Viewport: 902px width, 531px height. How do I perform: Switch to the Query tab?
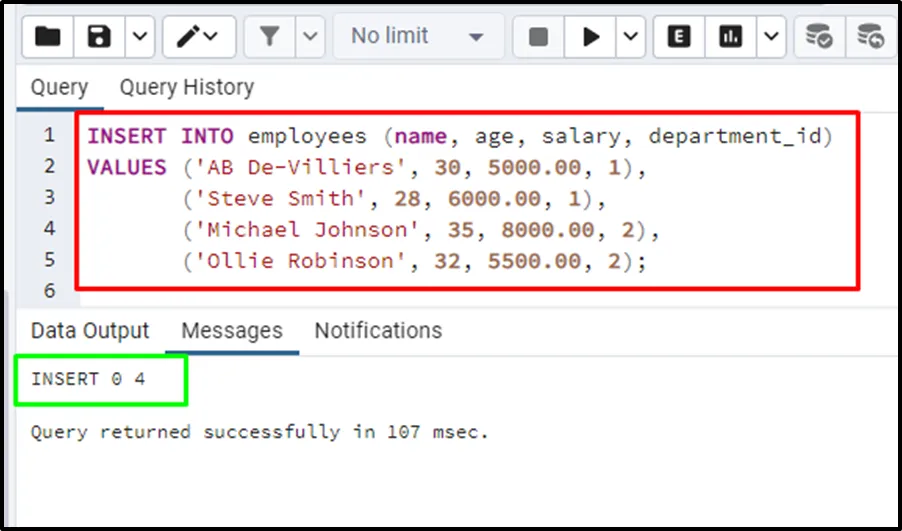coord(59,87)
